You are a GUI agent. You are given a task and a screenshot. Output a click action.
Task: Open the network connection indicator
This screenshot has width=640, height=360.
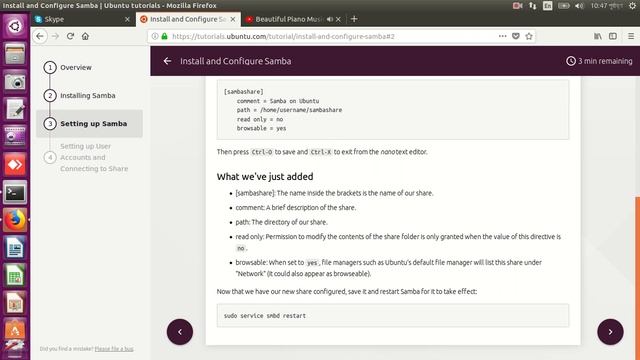[x=533, y=6]
